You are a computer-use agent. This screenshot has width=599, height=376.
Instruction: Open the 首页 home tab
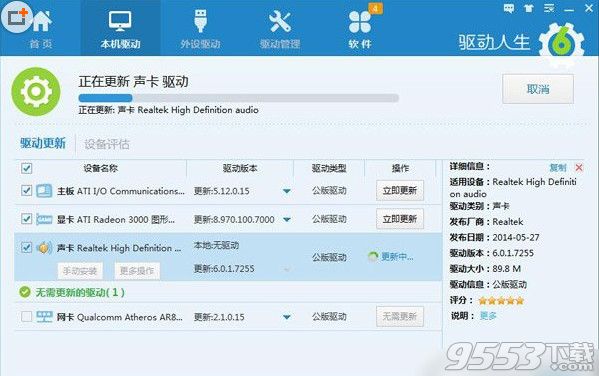click(41, 30)
